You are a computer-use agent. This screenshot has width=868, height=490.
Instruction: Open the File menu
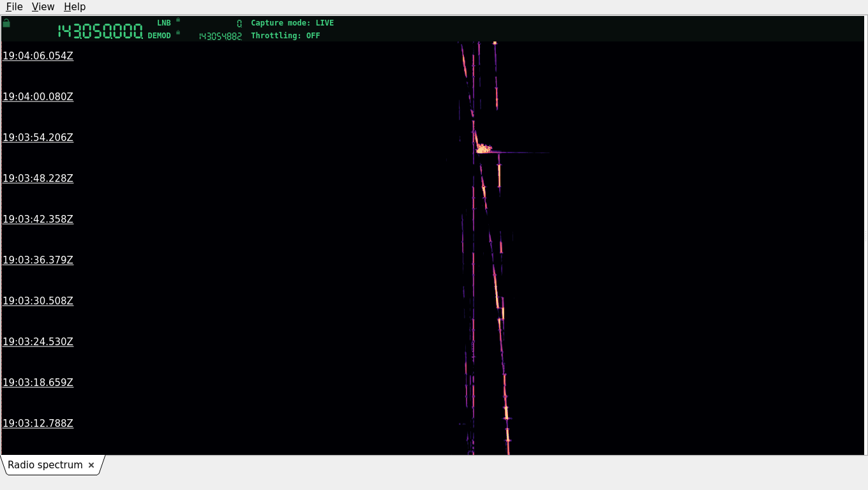pyautogui.click(x=14, y=7)
